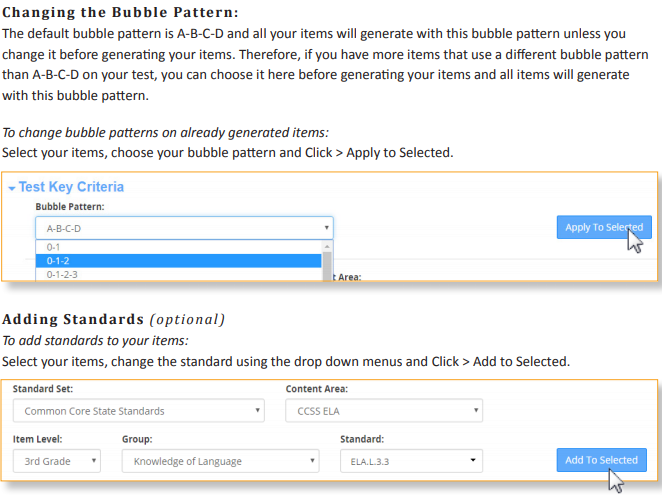Image resolution: width=662 pixels, height=496 pixels.
Task: Click the Add To Selected button
Action: [601, 460]
